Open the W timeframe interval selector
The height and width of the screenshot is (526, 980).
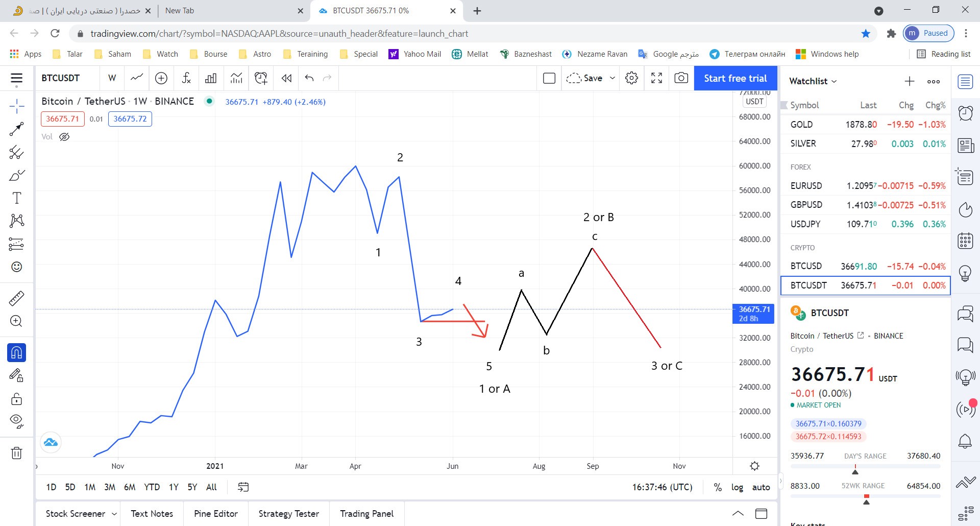coord(112,78)
